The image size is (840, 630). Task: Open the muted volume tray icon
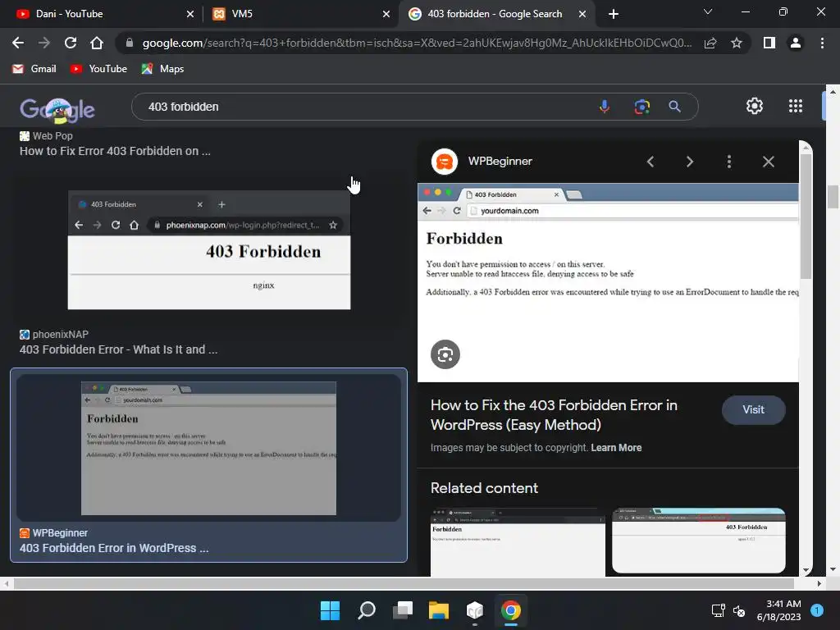click(739, 610)
